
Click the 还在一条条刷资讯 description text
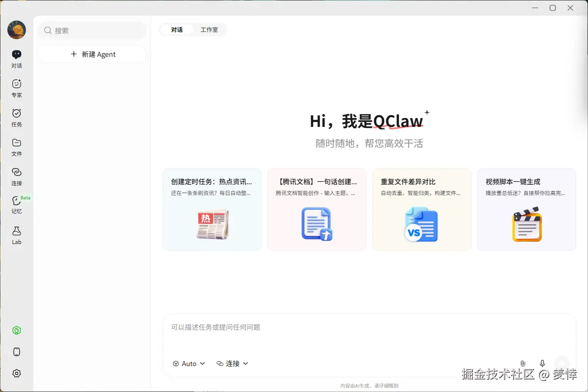[211, 193]
